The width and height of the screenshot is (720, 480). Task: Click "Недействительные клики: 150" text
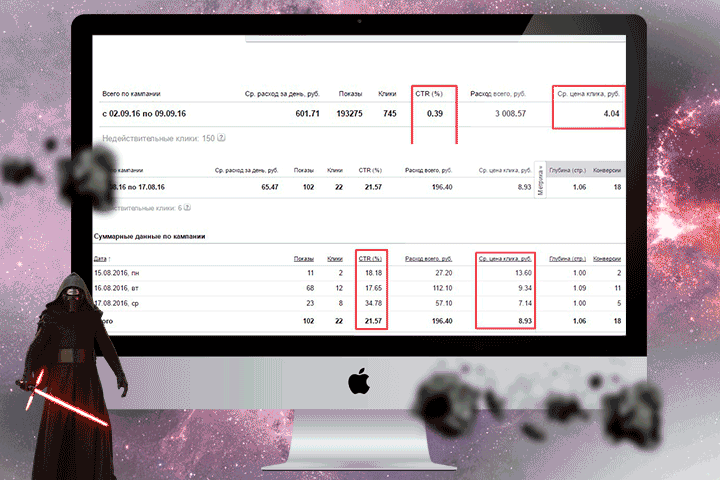point(158,138)
